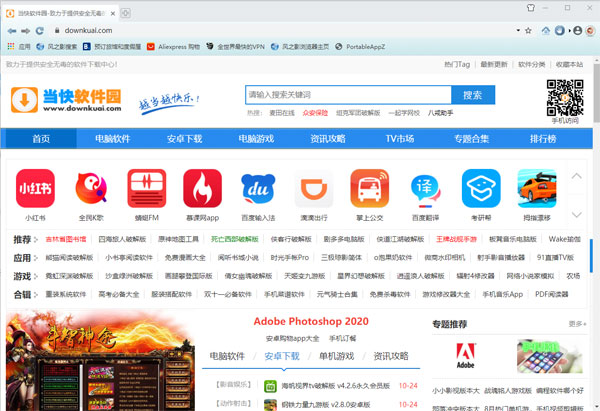Image resolution: width=600 pixels, height=411 pixels.
Task: Open the new tab button
Action: pos(126,13)
